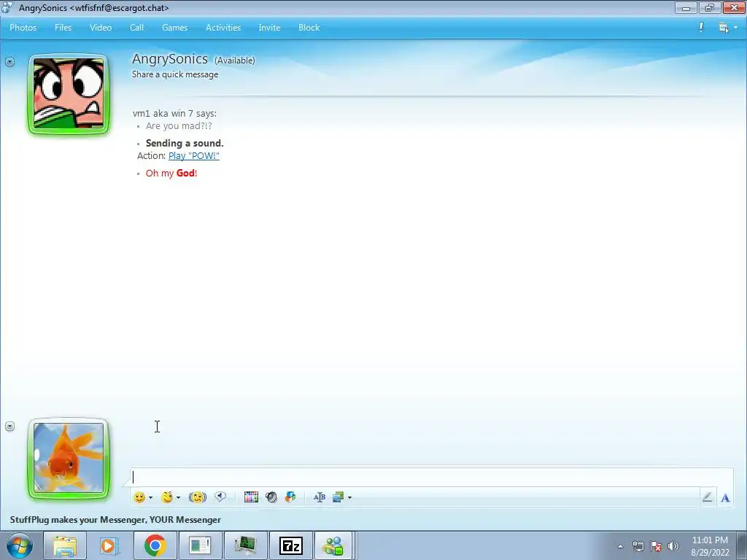Click the "Oh my God!" message

click(171, 173)
